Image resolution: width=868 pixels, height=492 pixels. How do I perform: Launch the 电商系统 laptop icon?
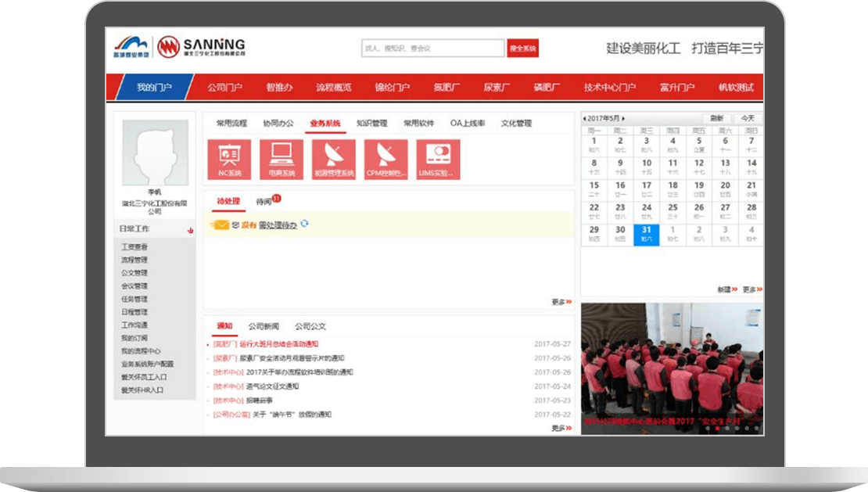click(x=282, y=160)
